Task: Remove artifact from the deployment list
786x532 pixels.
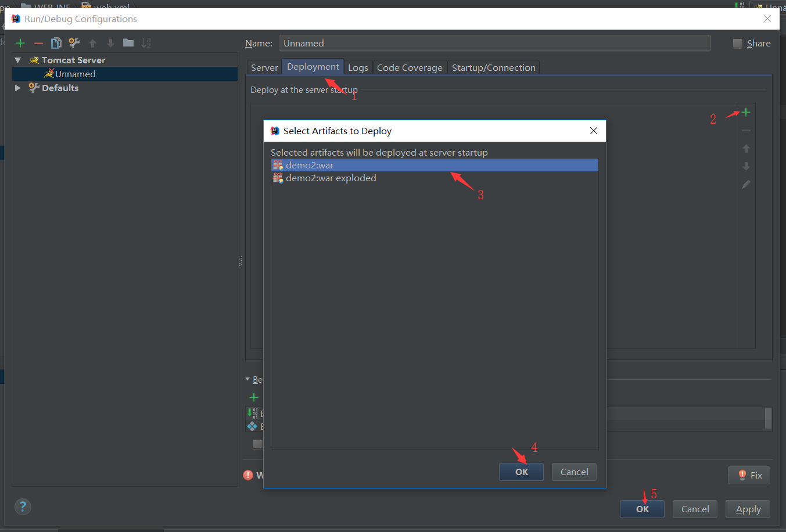Action: (746, 131)
